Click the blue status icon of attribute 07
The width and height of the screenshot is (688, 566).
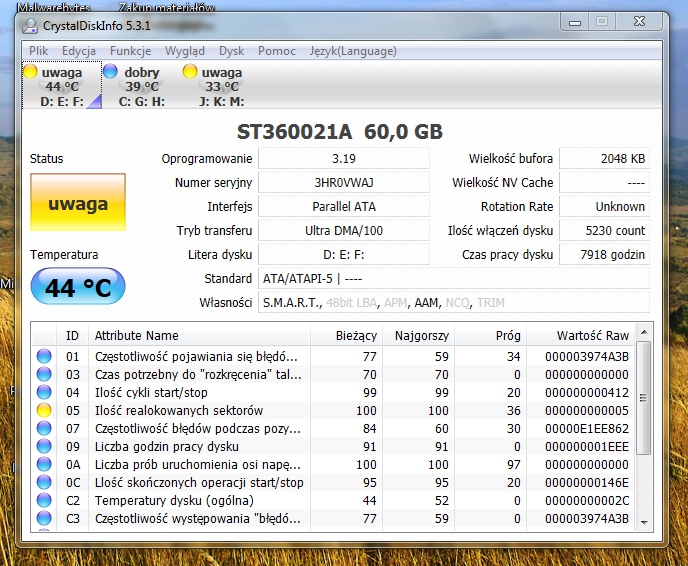(x=44, y=428)
